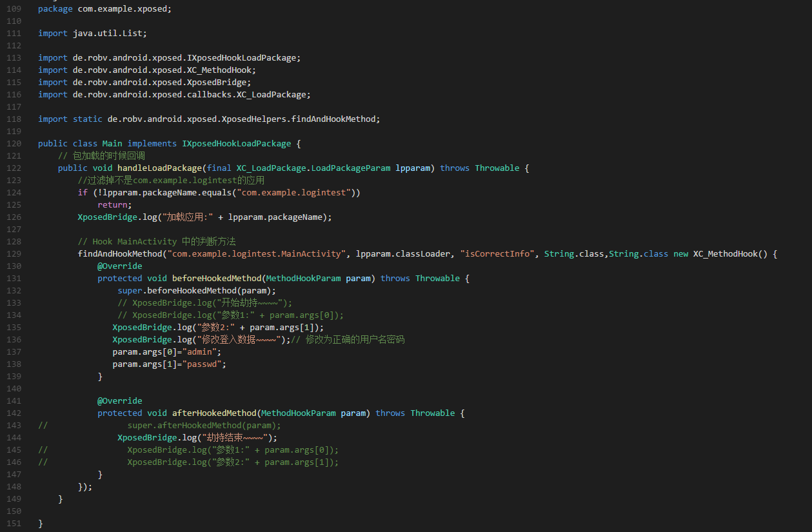
Task: Click the comment "//过滤掉不是com.example.logintest的应用"
Action: pyautogui.click(x=172, y=181)
